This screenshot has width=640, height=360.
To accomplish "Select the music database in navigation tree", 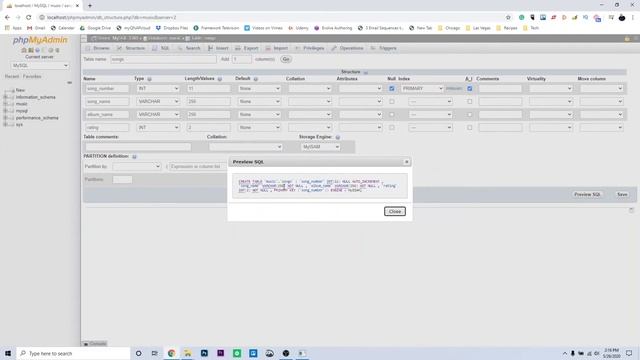I will click(x=22, y=104).
